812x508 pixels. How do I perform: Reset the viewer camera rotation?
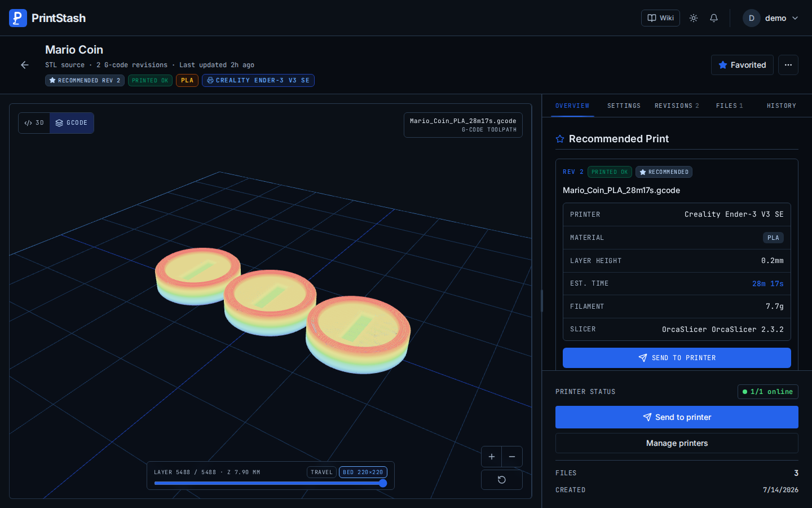pos(502,480)
